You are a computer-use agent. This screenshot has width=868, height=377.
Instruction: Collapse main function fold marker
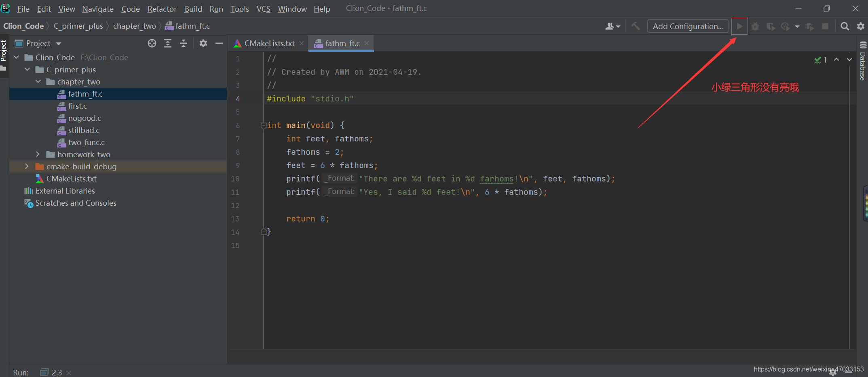[x=264, y=125]
